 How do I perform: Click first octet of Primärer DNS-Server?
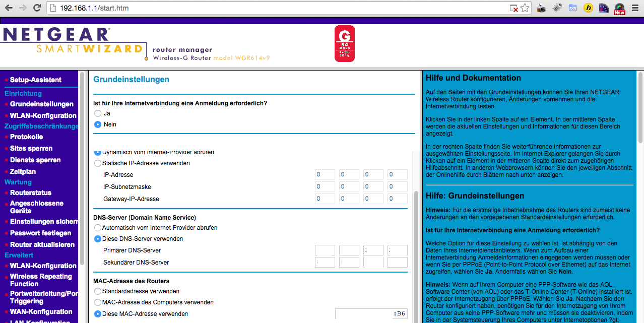(325, 250)
